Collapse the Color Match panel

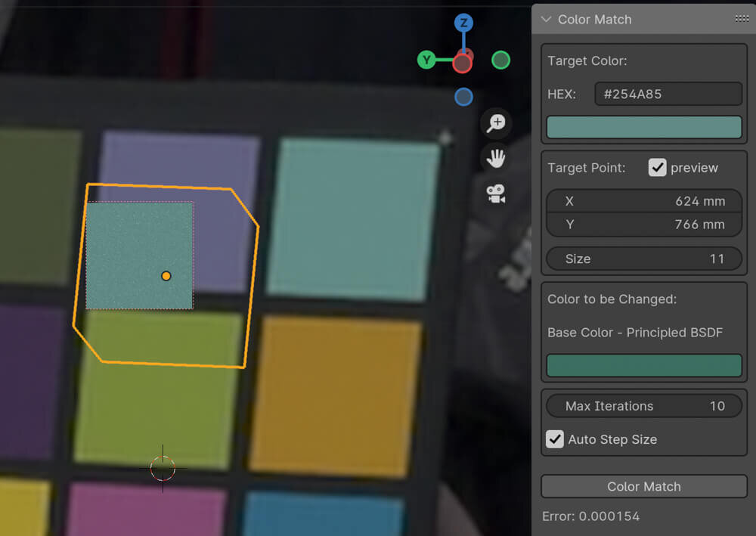[x=546, y=20]
